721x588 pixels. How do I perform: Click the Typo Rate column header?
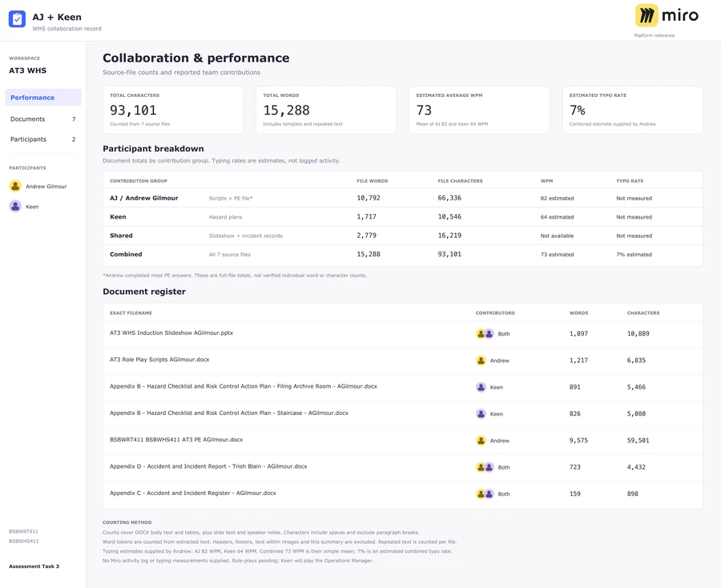630,181
